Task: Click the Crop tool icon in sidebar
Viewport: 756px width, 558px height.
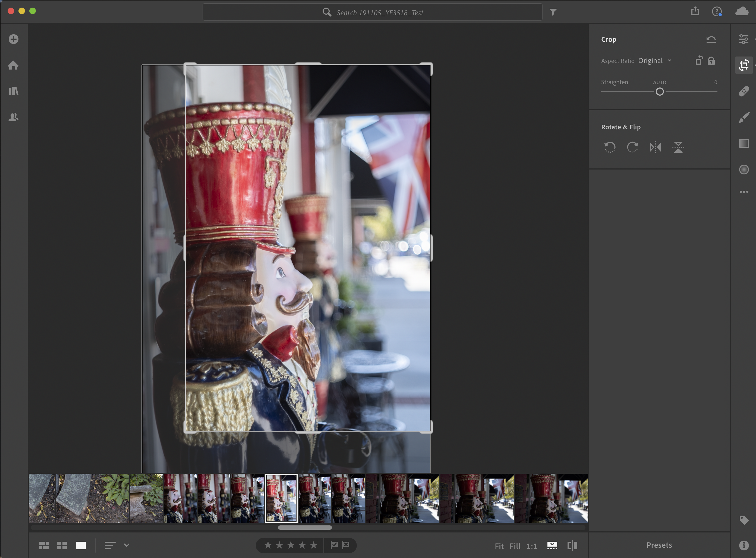Action: [744, 65]
